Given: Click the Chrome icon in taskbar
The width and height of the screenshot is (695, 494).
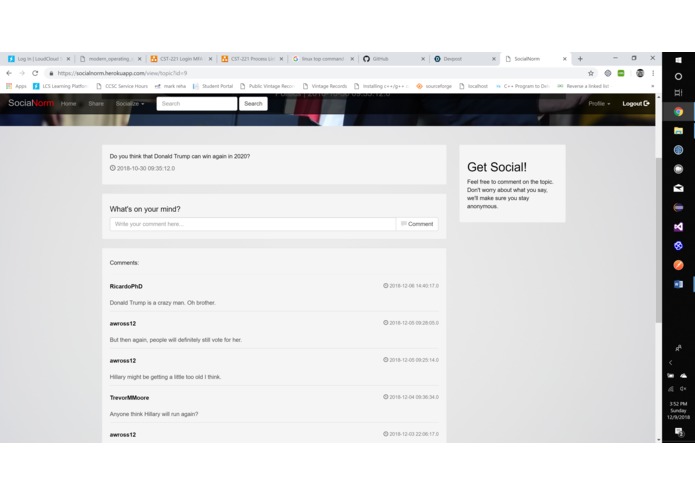Looking at the screenshot, I should pyautogui.click(x=678, y=112).
